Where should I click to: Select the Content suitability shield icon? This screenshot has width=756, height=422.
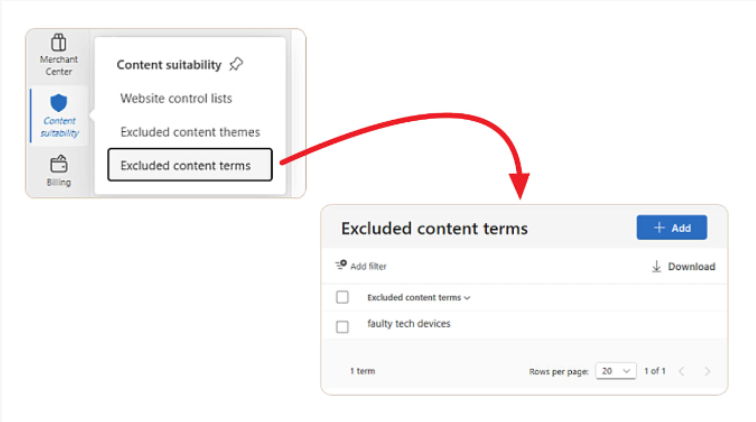(58, 103)
